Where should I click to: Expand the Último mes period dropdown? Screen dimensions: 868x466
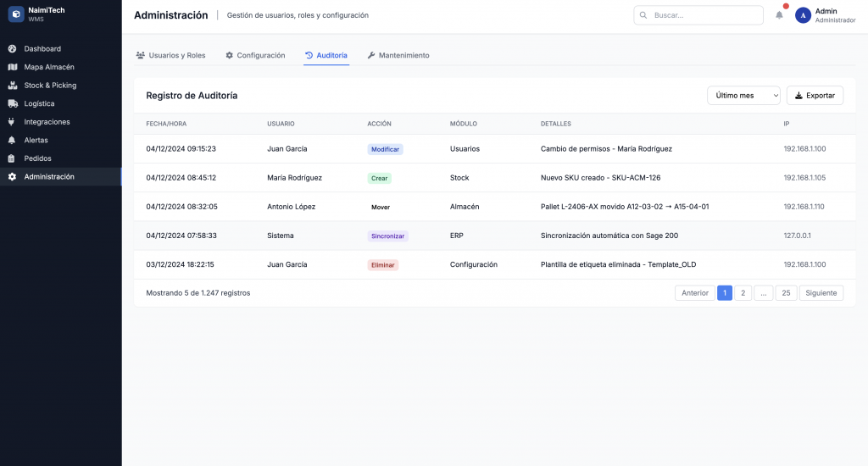point(743,96)
